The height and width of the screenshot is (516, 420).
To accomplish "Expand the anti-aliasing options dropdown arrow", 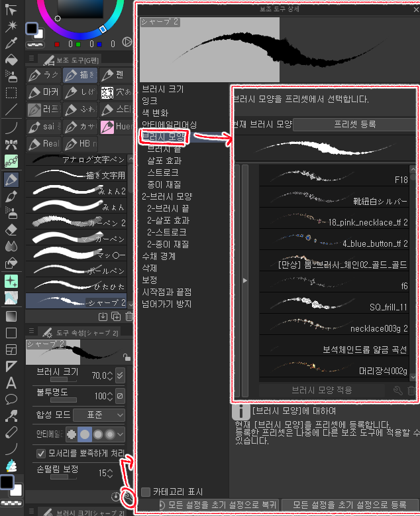I will click(x=121, y=434).
